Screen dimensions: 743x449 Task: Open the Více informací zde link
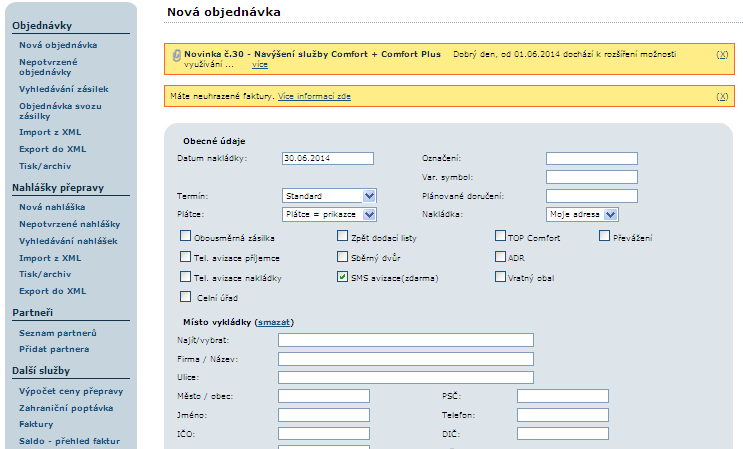coord(314,96)
